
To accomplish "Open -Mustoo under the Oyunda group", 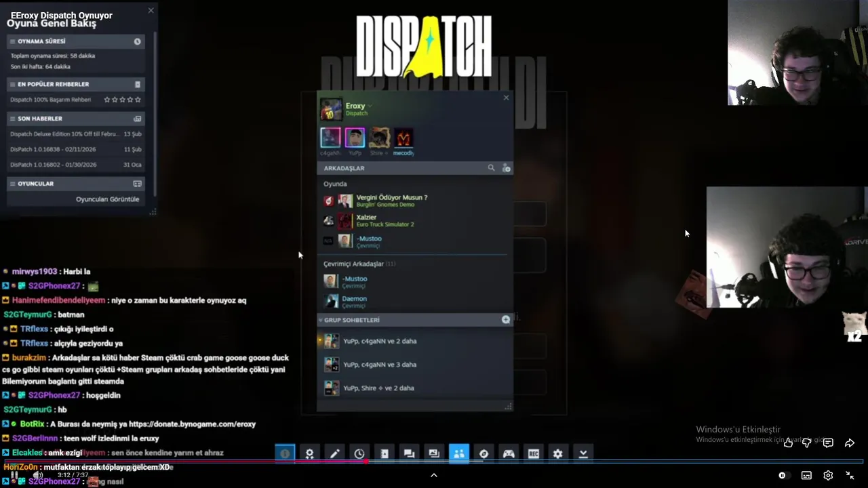I will click(x=415, y=241).
